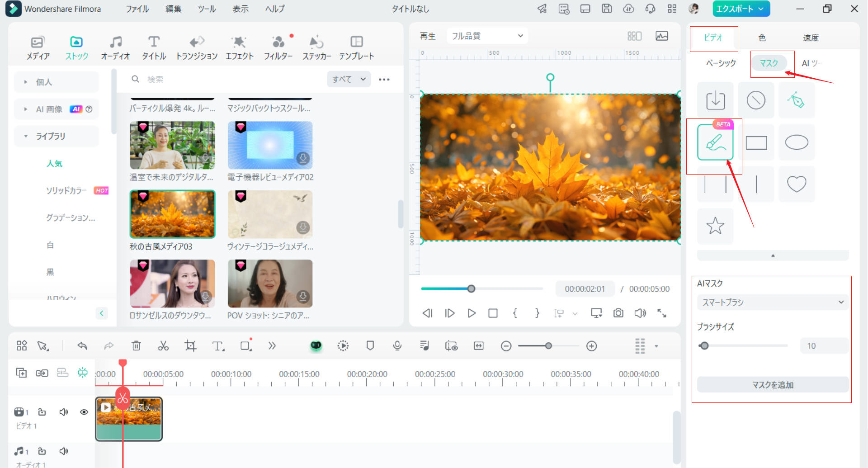Open the フィルター filters library
868x468 pixels.
[278, 48]
